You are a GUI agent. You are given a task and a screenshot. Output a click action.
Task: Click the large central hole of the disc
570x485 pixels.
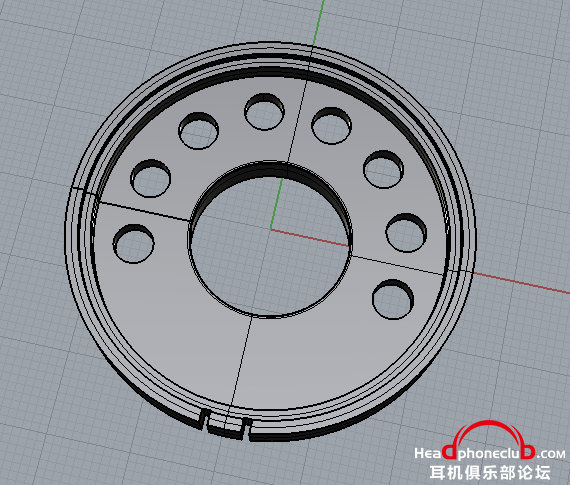(269, 240)
